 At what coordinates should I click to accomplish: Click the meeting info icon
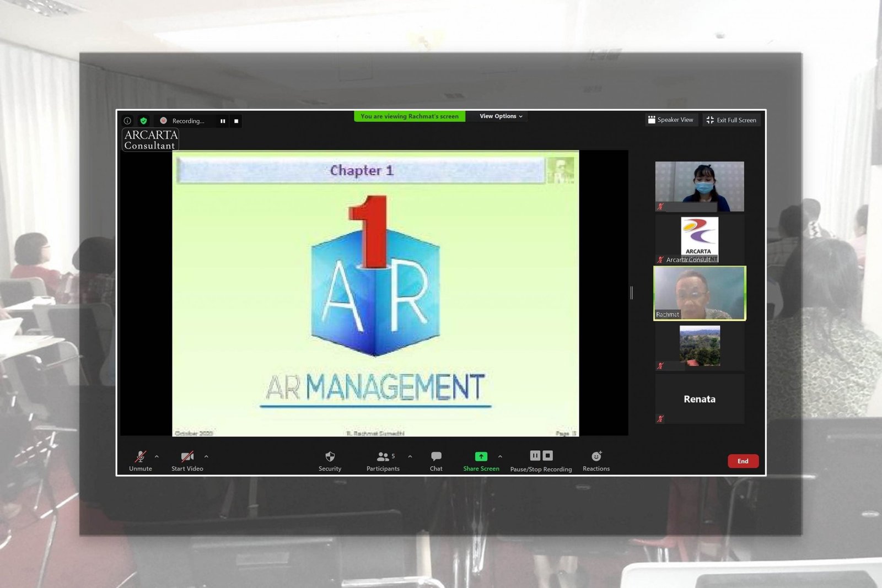click(x=127, y=121)
